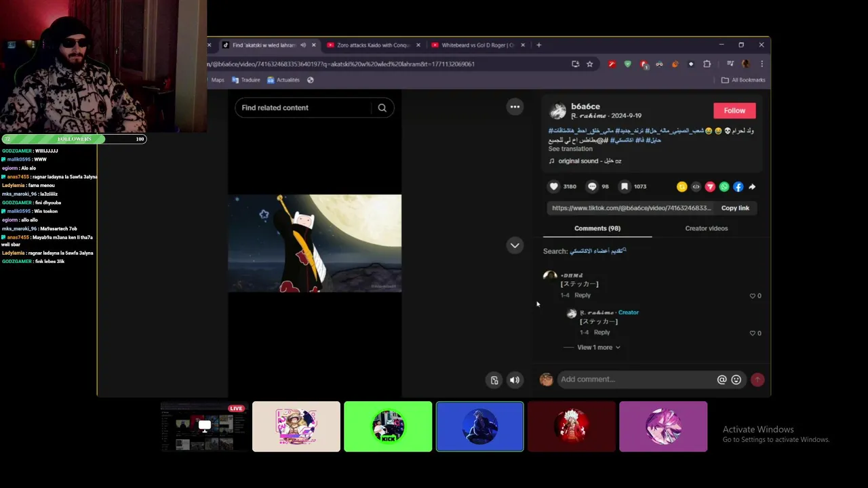Image resolution: width=868 pixels, height=488 pixels.
Task: Open the Chrome three-dot menu
Action: 762,64
